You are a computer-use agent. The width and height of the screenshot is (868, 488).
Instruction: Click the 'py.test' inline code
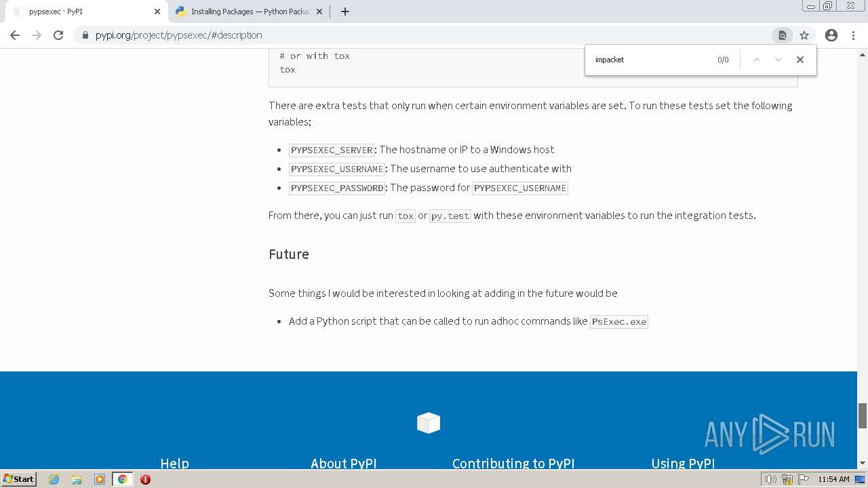click(x=450, y=216)
